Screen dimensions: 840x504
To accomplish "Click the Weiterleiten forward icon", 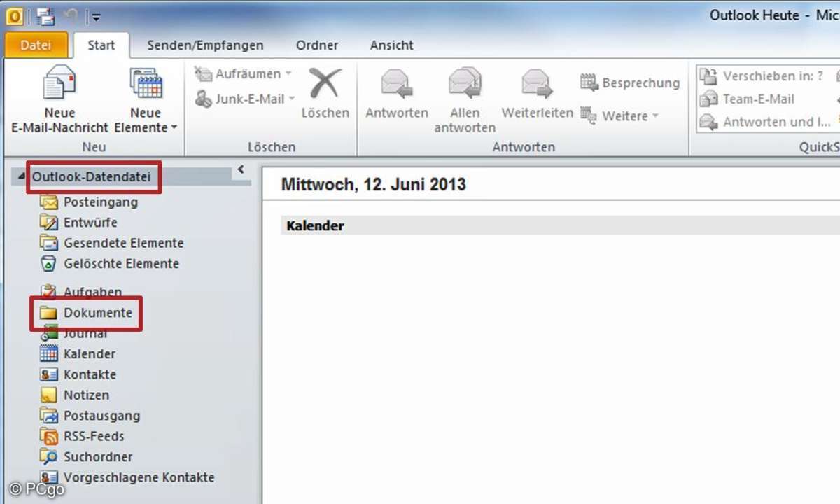I will (537, 85).
